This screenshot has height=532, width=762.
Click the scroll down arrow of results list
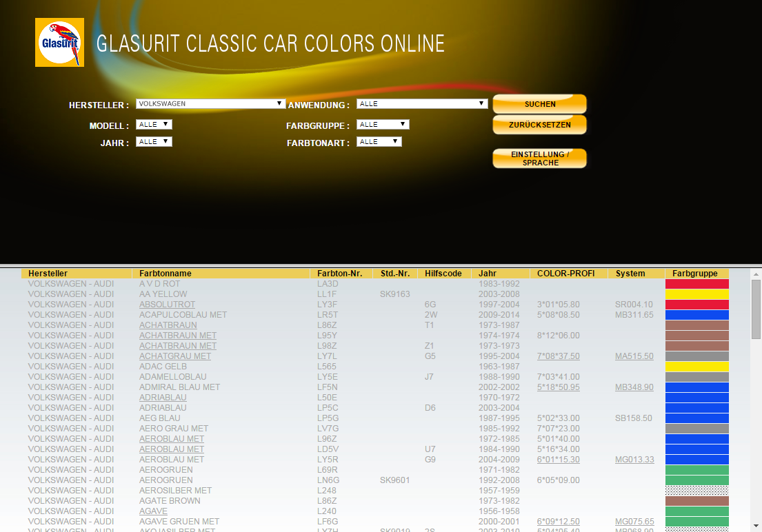pos(756,526)
